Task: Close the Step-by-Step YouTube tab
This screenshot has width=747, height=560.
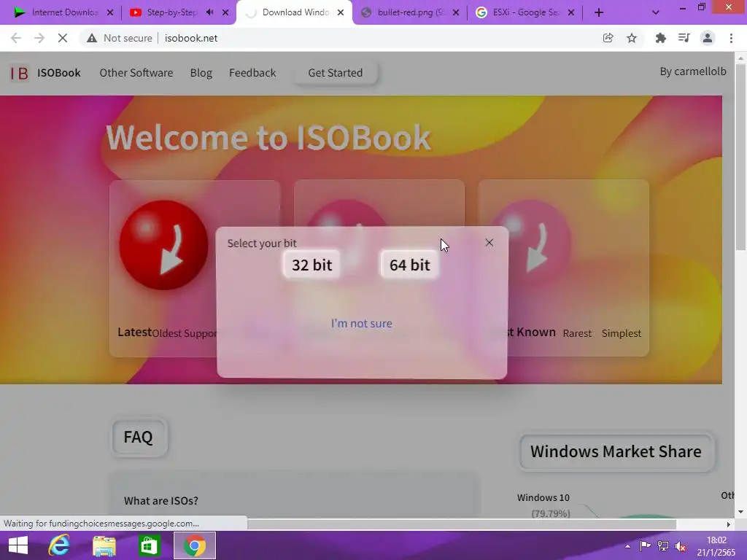Action: click(x=225, y=13)
